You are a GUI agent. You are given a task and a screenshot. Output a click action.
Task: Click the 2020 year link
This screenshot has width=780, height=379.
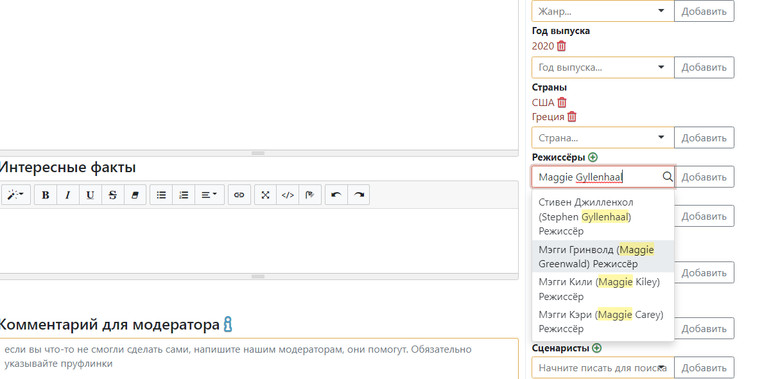coord(543,46)
